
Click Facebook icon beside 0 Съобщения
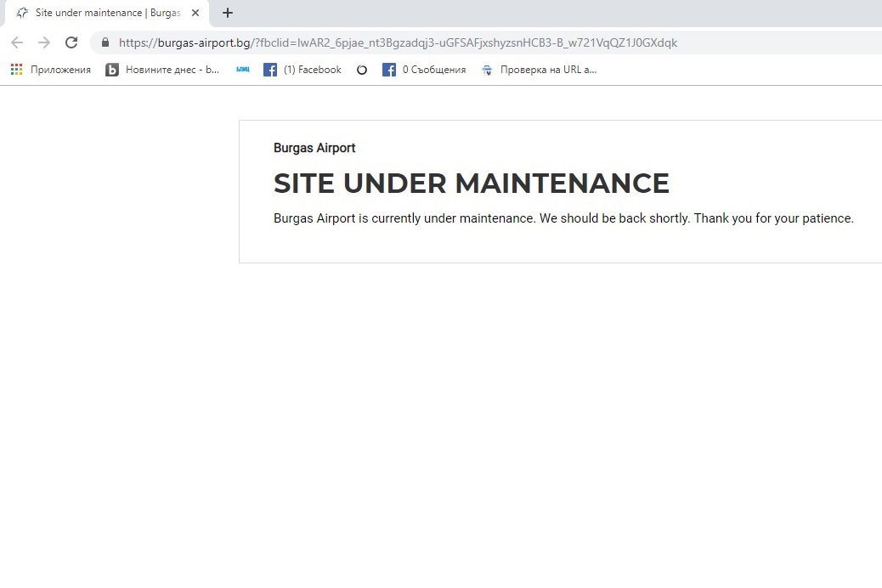[388, 70]
